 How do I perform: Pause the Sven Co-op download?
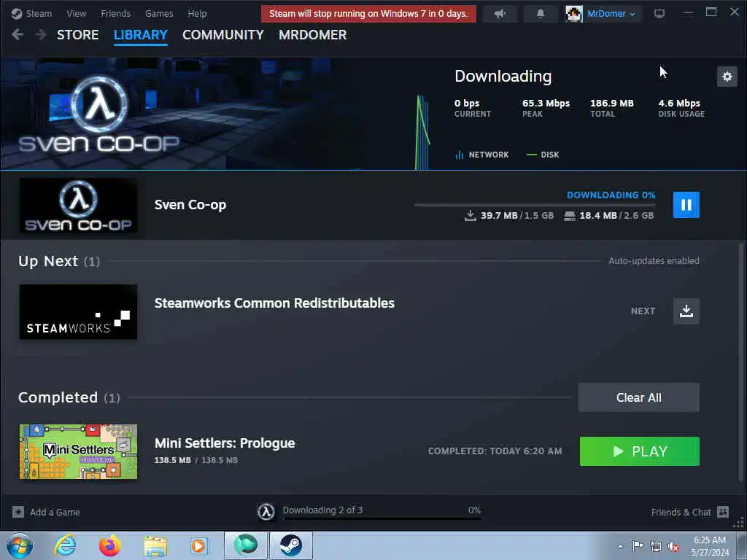click(x=686, y=205)
